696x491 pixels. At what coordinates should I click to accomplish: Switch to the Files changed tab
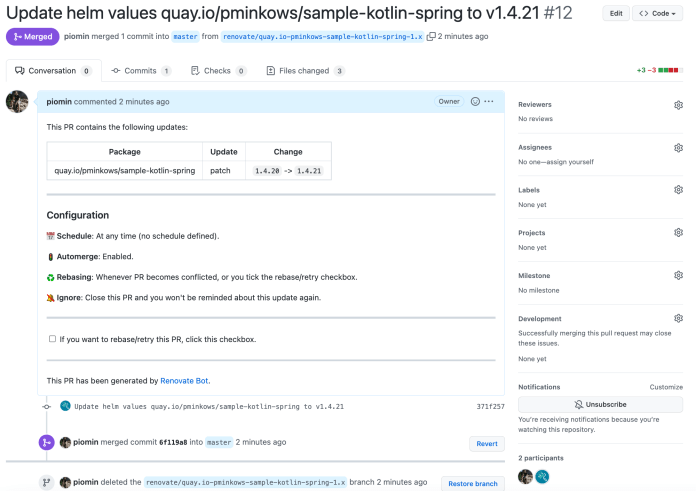click(305, 71)
